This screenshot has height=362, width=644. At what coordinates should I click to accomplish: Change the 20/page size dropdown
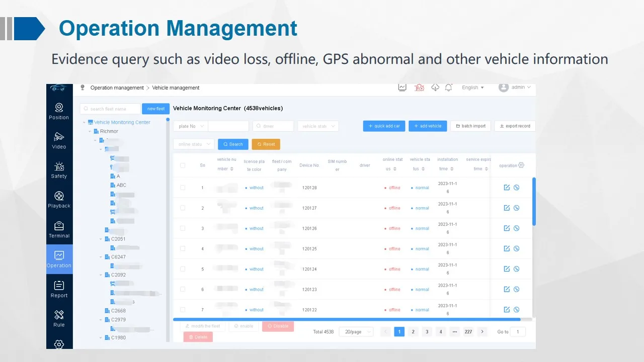pos(356,332)
